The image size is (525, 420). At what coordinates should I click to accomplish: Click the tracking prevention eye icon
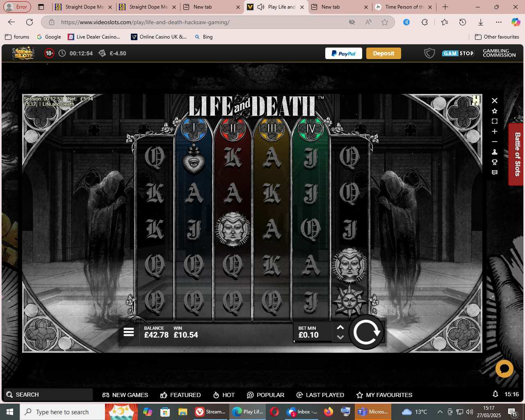pos(352,22)
